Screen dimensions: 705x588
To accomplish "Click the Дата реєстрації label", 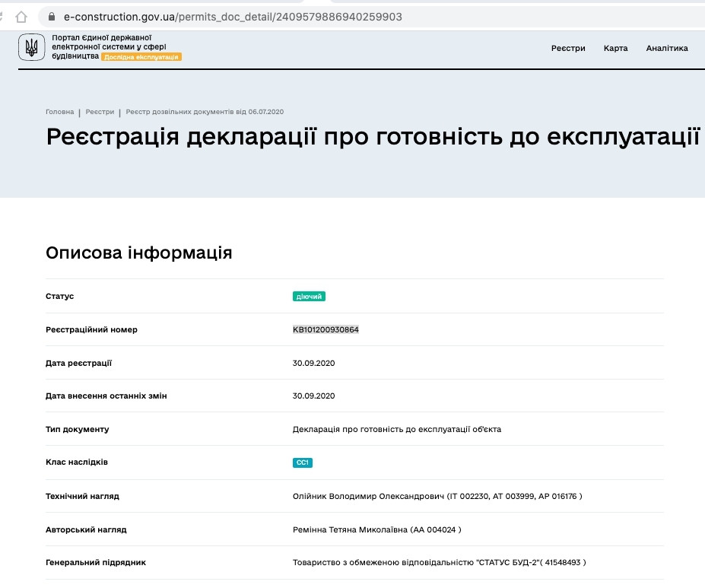I will [x=78, y=364].
